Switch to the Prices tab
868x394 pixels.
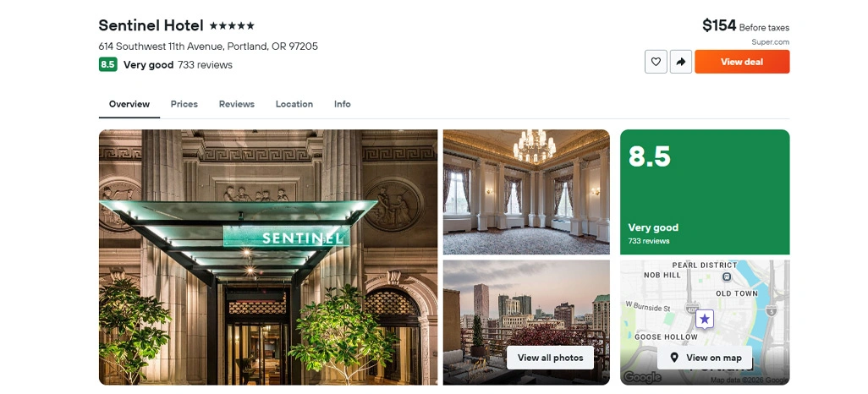184,104
